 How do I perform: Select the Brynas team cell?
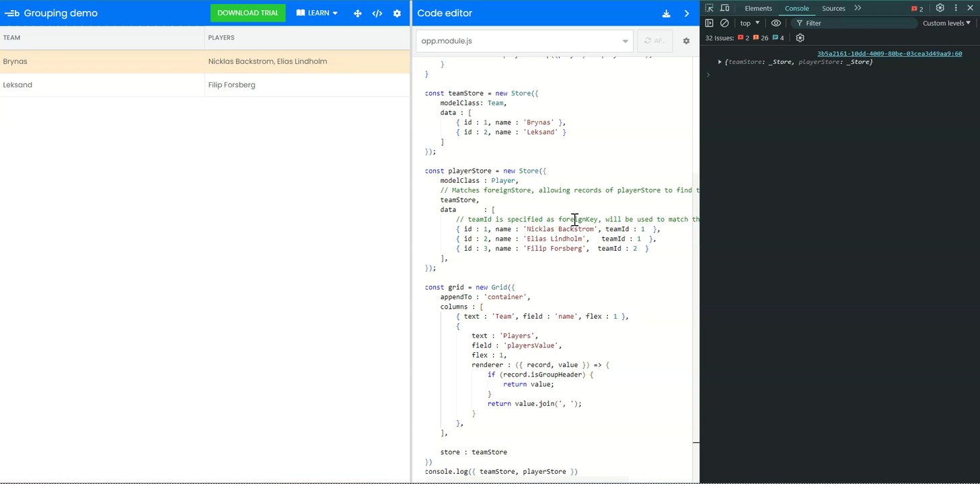102,61
